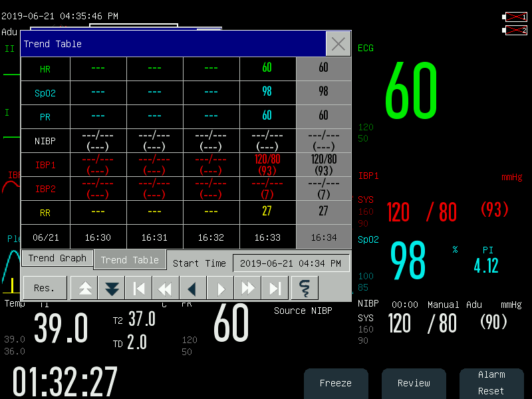The image size is (532, 399).
Task: Close the Trend Table window
Action: [338, 44]
